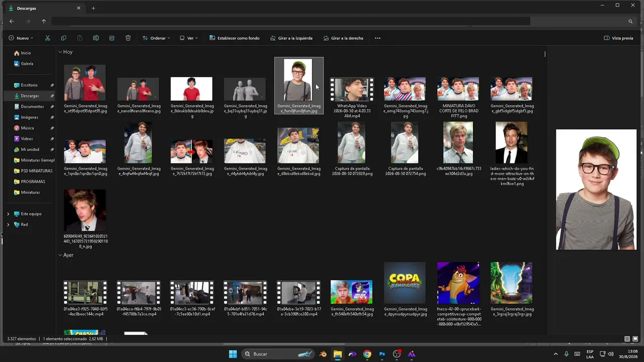Click the Rename icon in the toolbar
644x362 pixels.
[x=96, y=38]
